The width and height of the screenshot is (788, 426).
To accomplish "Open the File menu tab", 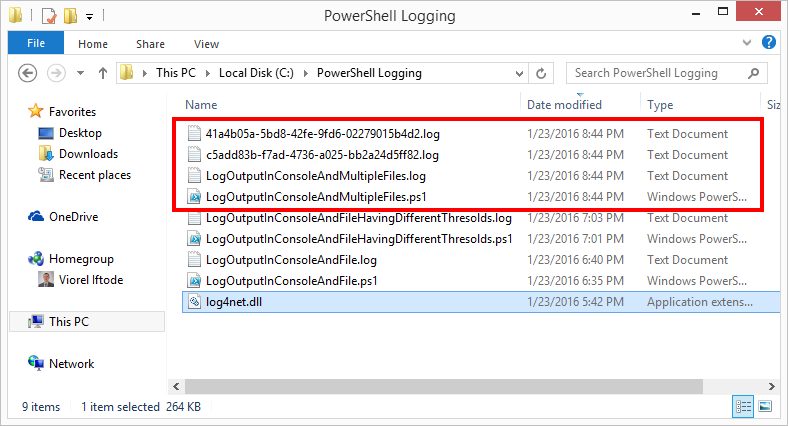I will coord(36,43).
